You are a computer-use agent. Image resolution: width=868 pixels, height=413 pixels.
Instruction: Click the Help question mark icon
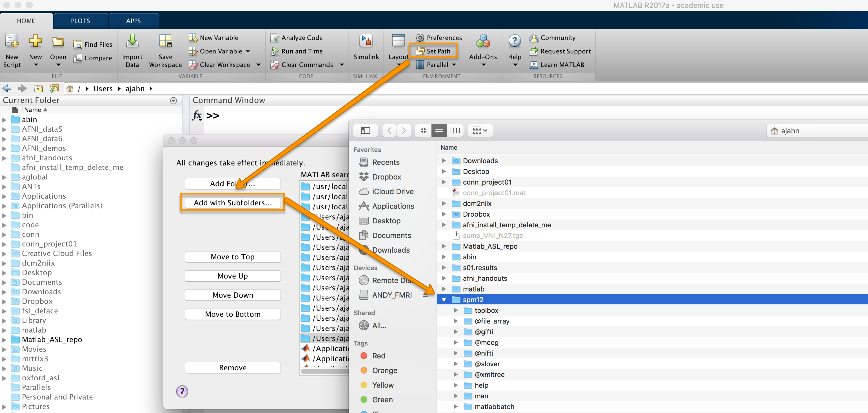point(515,41)
